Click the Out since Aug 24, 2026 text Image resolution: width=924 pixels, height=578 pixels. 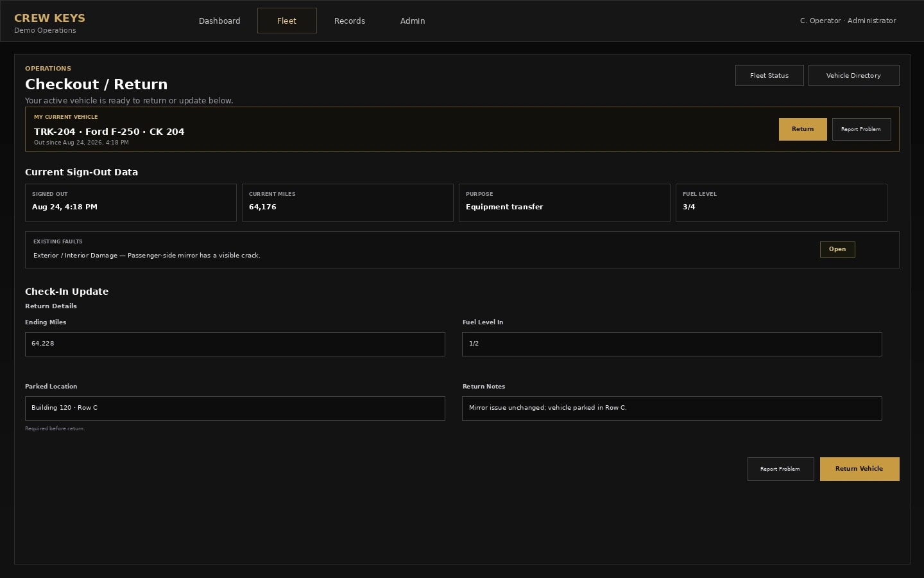pyautogui.click(x=81, y=143)
